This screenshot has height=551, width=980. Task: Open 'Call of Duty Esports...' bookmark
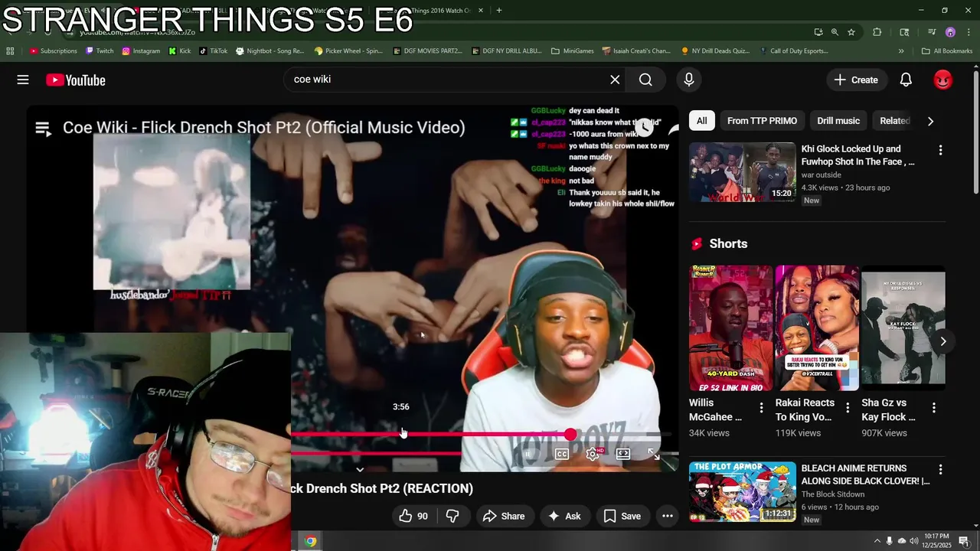point(794,51)
